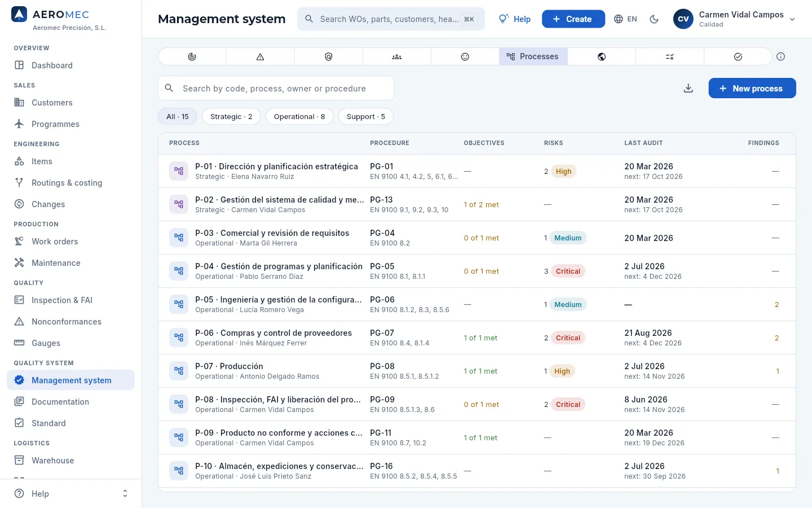Viewport: 812px width, 508px height.
Task: Click the info icon beside the tabs
Action: (x=781, y=56)
